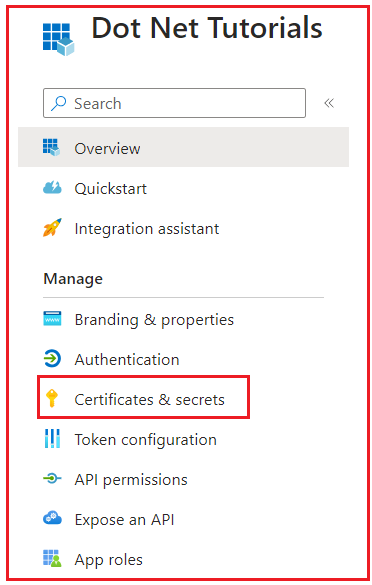Screen dimensions: 372x585
Task: Click the Overview grid icon
Action: point(51,147)
